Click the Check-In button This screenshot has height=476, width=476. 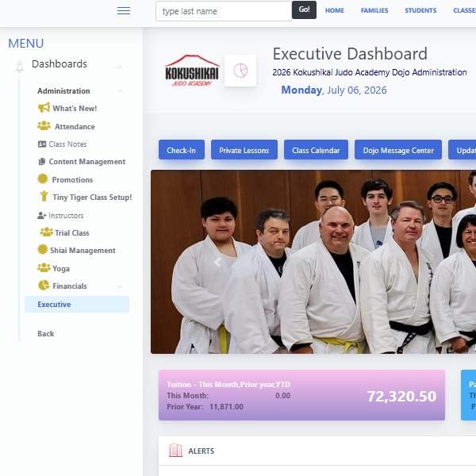pos(181,150)
